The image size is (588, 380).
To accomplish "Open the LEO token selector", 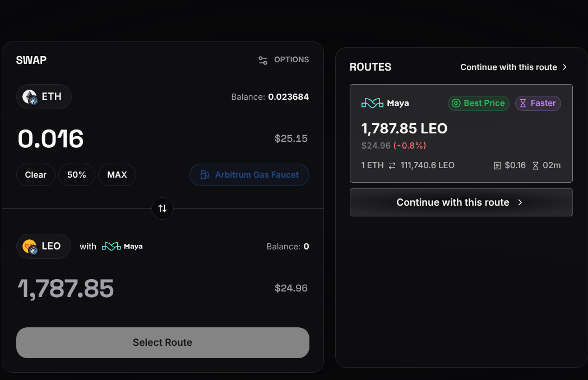I will [x=44, y=247].
